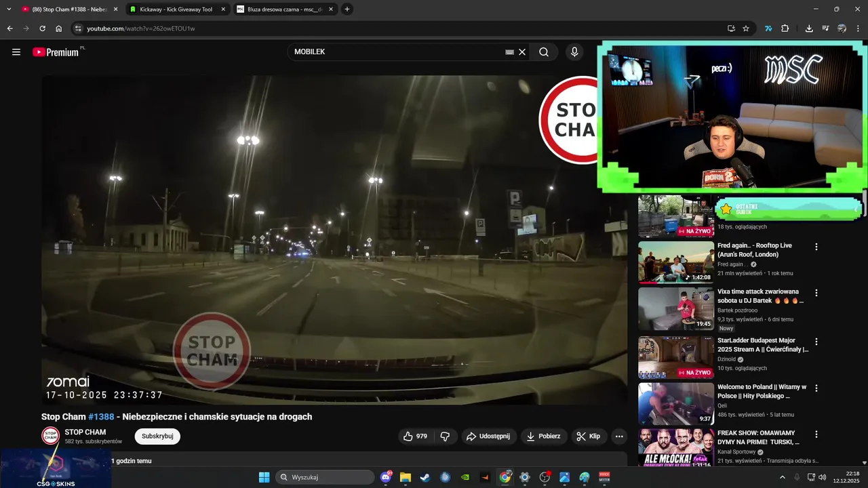This screenshot has width=868, height=488.
Task: Open the YouTube hamburger guide menu
Action: tap(16, 52)
